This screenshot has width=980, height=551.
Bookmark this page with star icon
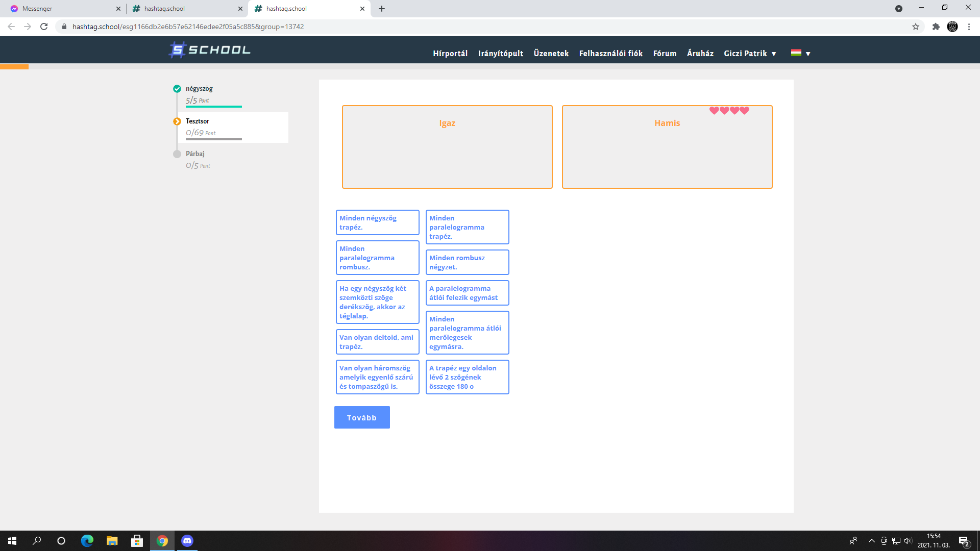tap(916, 27)
